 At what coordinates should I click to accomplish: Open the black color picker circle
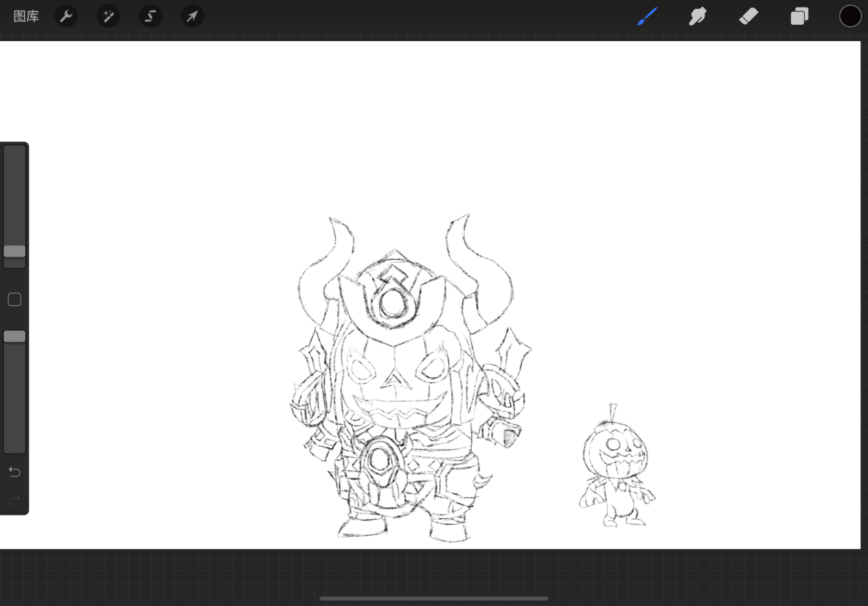pyautogui.click(x=850, y=16)
